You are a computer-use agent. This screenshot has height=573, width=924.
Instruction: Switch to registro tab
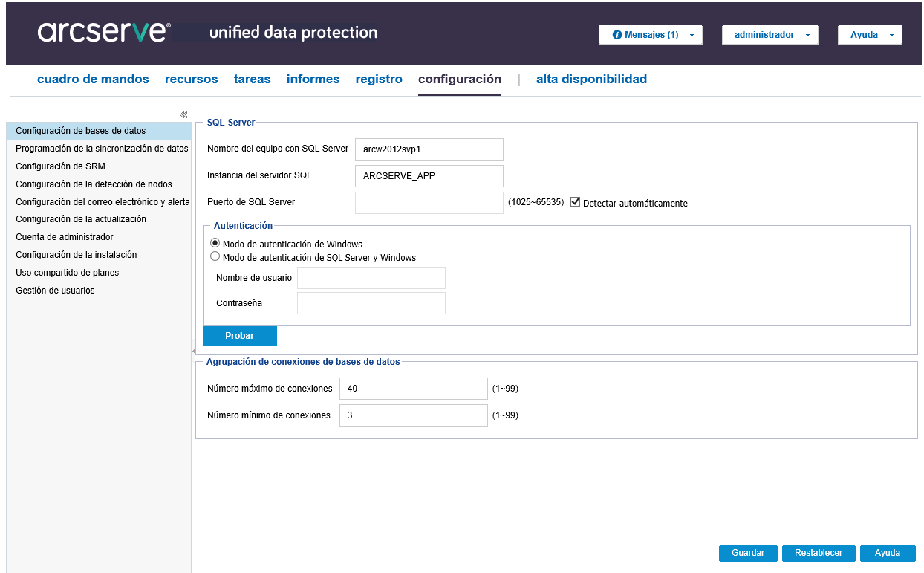(x=379, y=79)
